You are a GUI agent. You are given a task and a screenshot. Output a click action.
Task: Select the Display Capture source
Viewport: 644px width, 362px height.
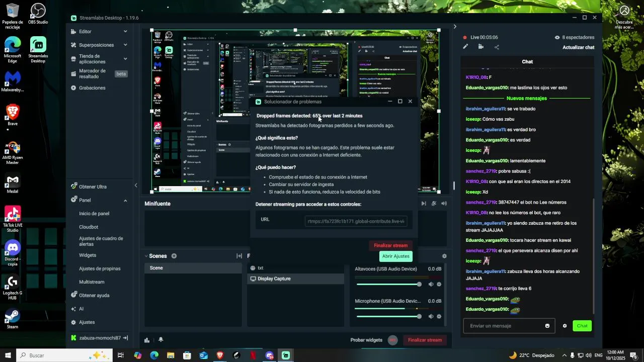coord(296,279)
